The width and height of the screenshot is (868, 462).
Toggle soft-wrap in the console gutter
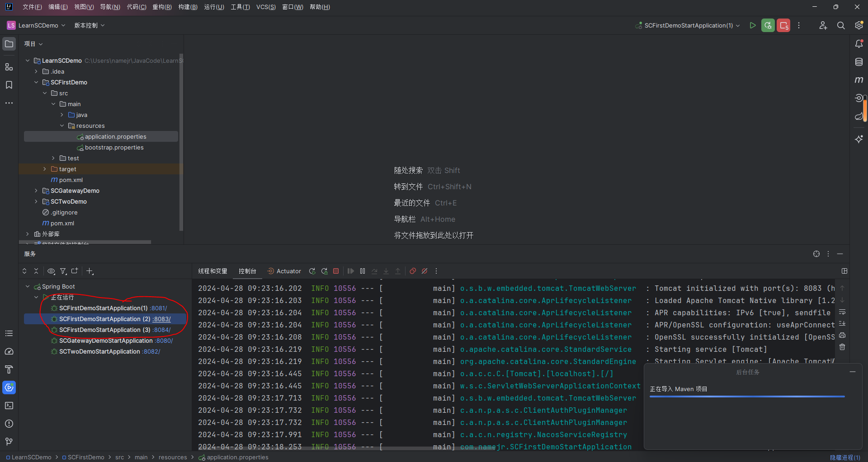pos(842,312)
